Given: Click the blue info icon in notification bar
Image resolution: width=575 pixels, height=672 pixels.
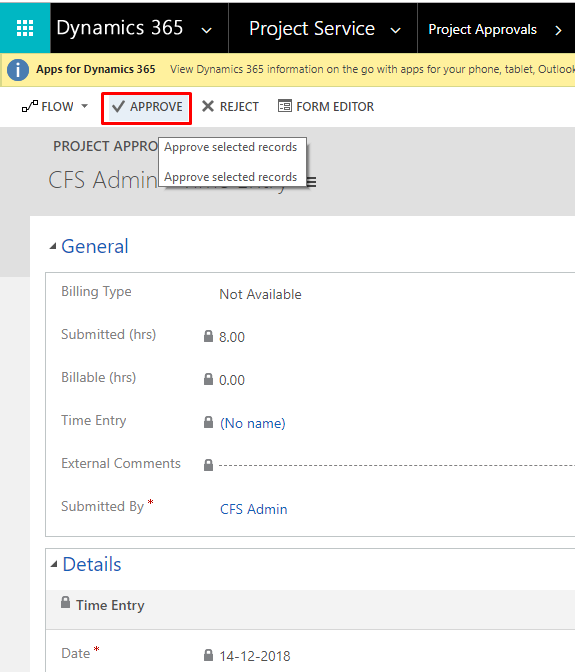Looking at the screenshot, I should point(18,69).
